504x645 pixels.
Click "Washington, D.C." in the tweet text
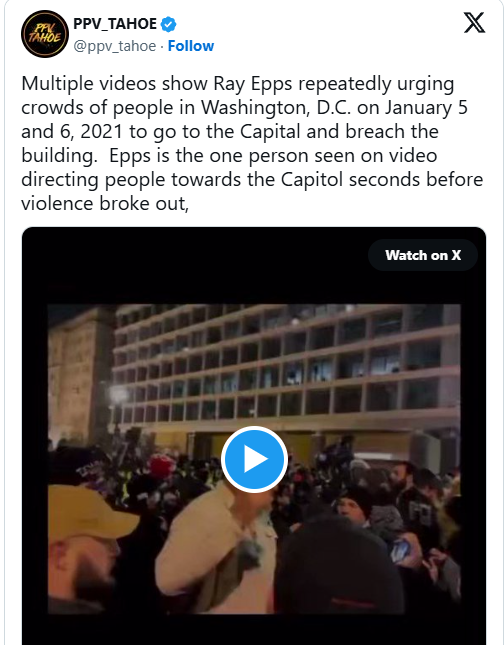276,108
